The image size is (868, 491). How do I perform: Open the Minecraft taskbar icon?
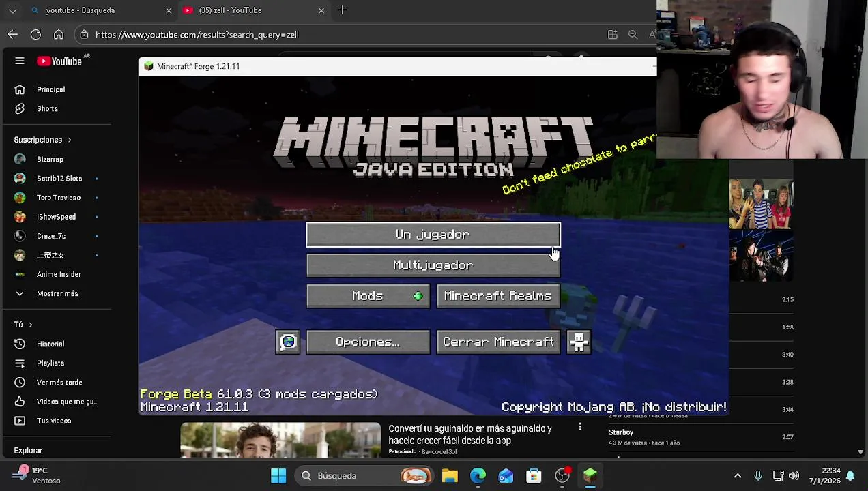tap(590, 476)
